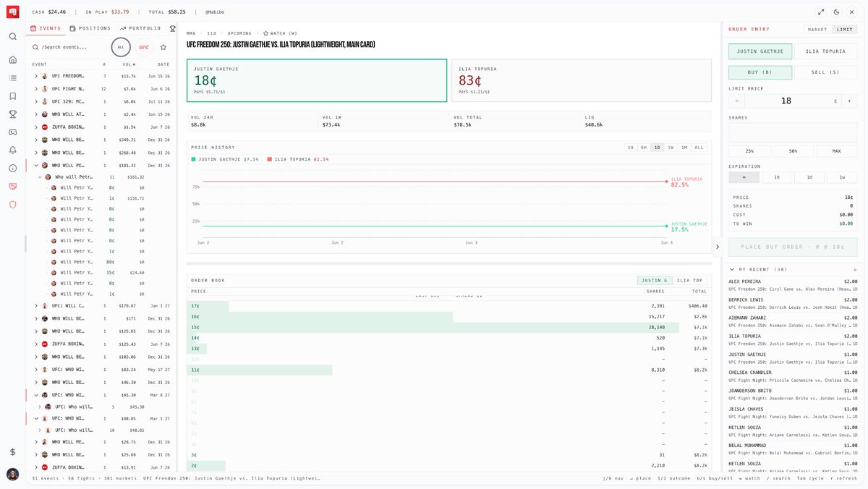
Task: Click the favorites star filter beside UFC
Action: click(163, 47)
